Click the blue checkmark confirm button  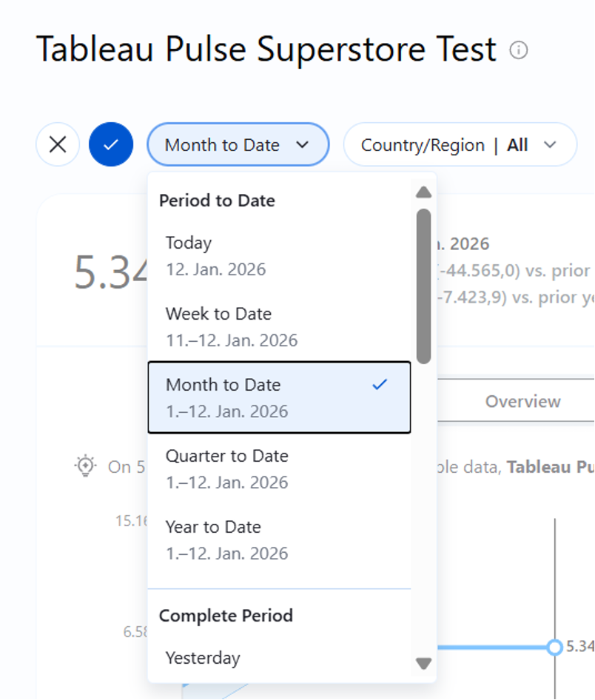(111, 144)
